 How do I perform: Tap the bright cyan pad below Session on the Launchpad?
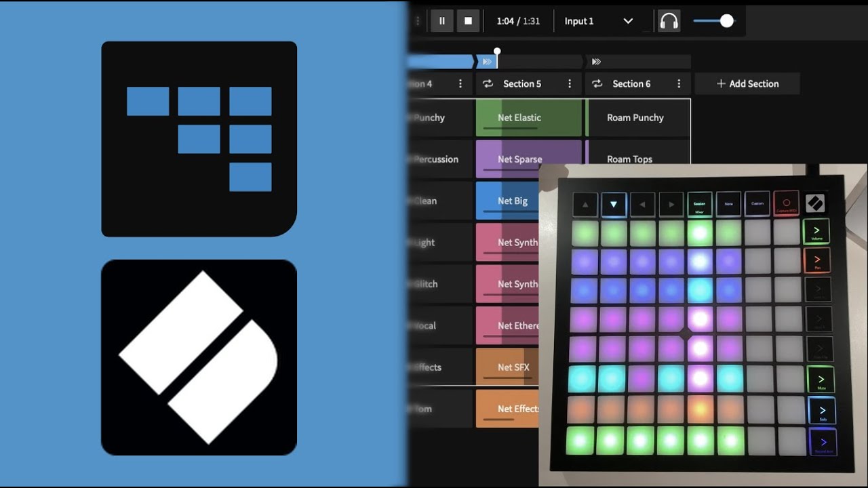coord(700,290)
